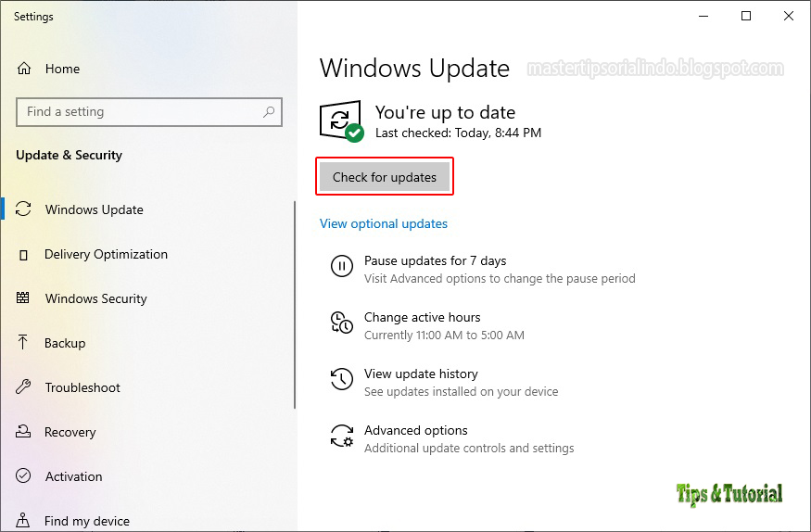
Task: Click the Update & Security heading
Action: pyautogui.click(x=69, y=155)
